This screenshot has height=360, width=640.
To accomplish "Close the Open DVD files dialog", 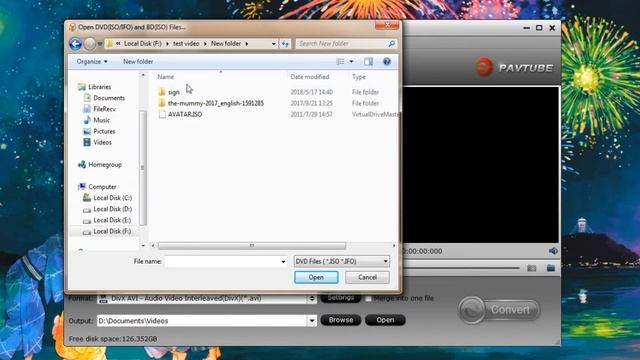I will click(x=387, y=25).
